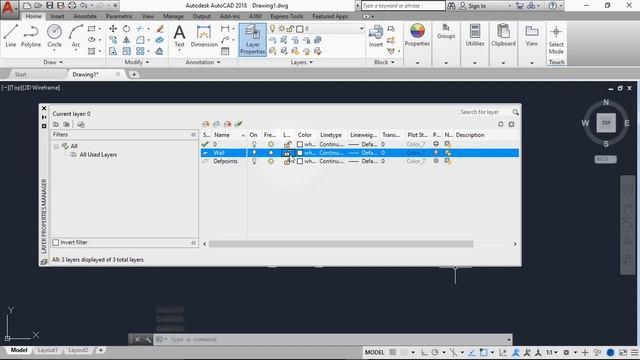Click the Copy tool in Modify panel
Image resolution: width=640 pixels, height=360 pixels.
pyautogui.click(x=113, y=40)
